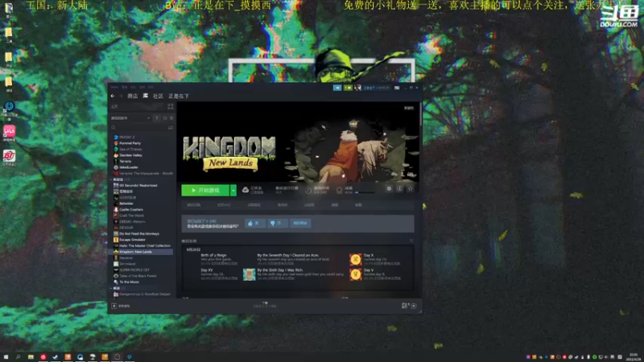Viewport: 644px width, 362px height.
Task: Click the favorite star icon
Action: (410, 189)
